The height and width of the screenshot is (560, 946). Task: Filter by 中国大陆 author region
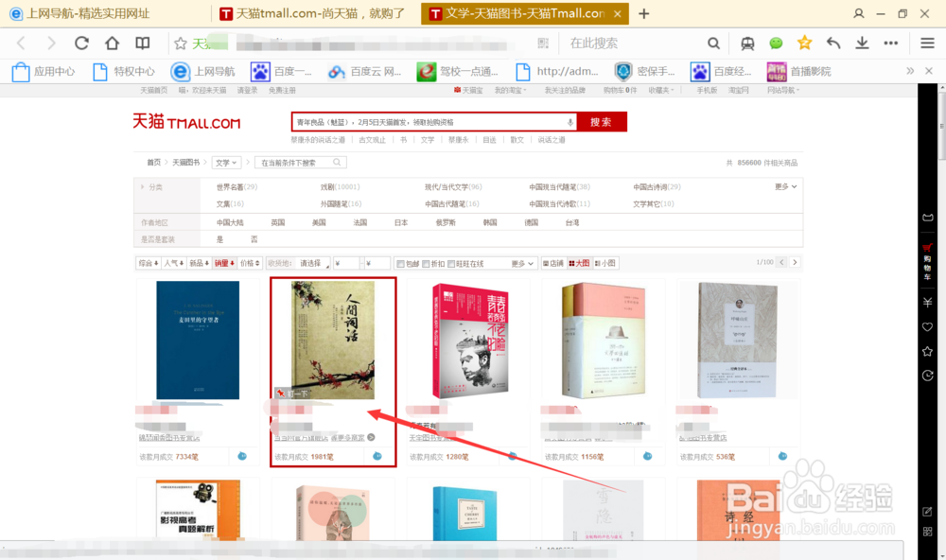[x=230, y=222]
